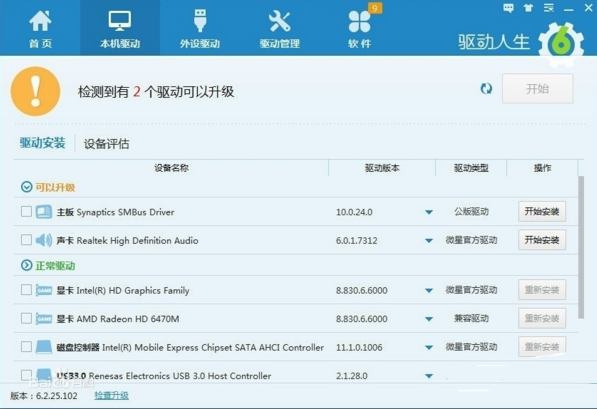Screen dimensions: 597x409
Task: Check the Renesas USB 3.0 Host Controller checkbox
Action: point(26,375)
